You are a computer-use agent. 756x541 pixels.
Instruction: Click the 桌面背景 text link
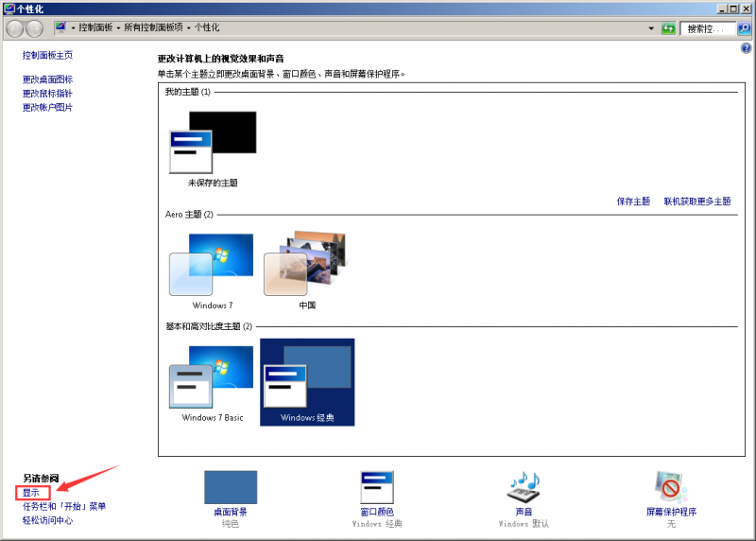point(231,512)
